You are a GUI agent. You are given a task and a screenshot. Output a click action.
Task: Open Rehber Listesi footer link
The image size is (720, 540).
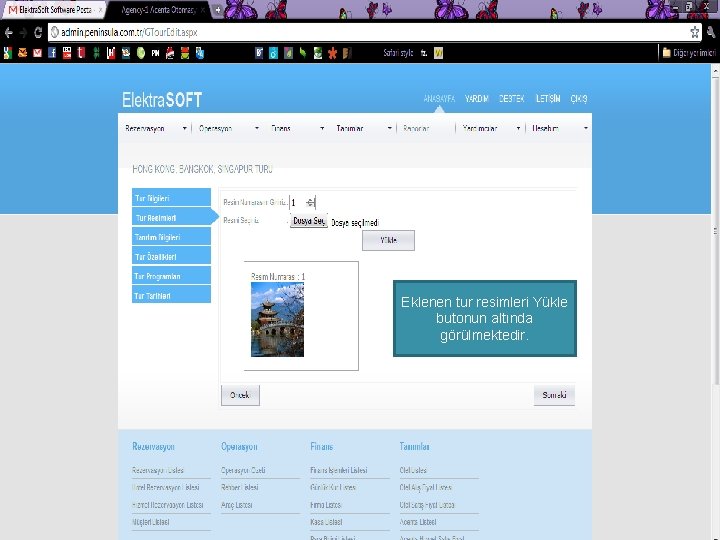240,488
